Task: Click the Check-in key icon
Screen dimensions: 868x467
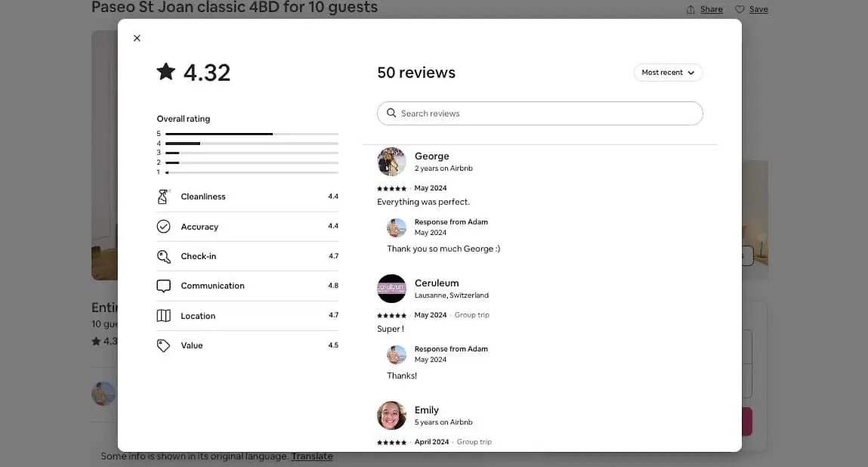Action: (x=163, y=256)
